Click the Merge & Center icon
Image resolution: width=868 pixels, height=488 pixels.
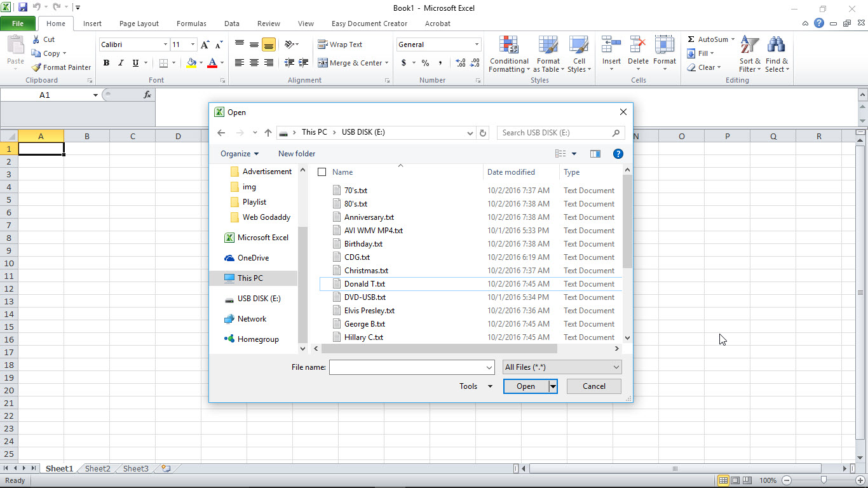tap(323, 63)
